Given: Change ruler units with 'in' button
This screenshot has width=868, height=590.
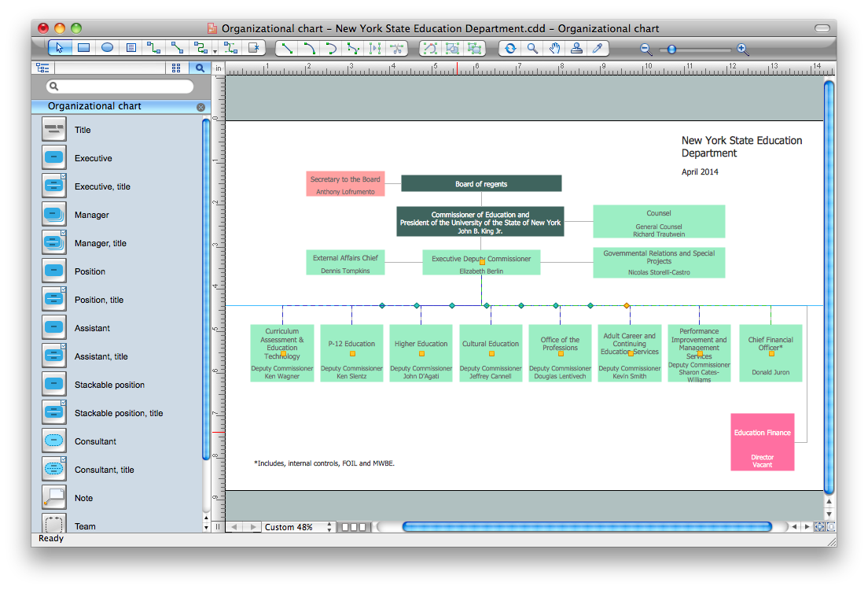Looking at the screenshot, I should tap(219, 68).
